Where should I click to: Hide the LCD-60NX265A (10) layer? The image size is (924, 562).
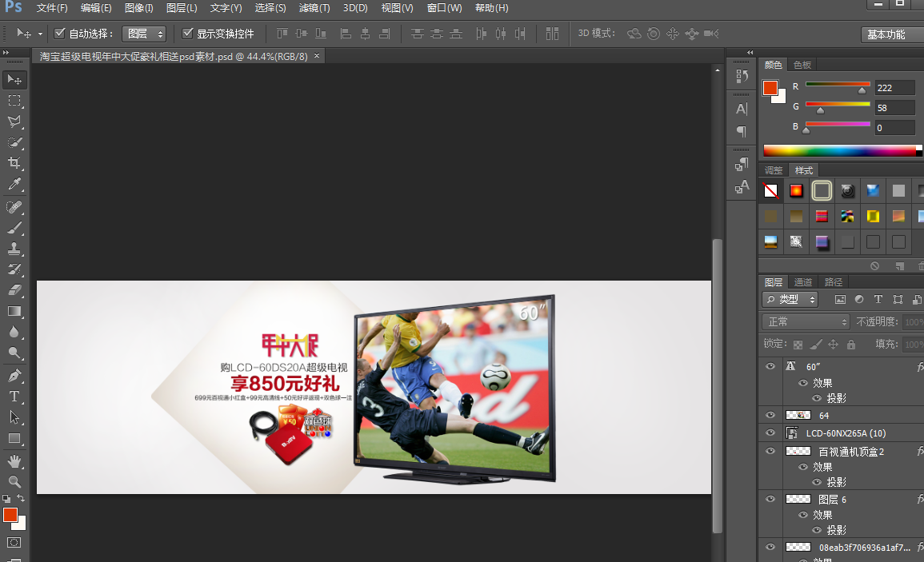[770, 432]
